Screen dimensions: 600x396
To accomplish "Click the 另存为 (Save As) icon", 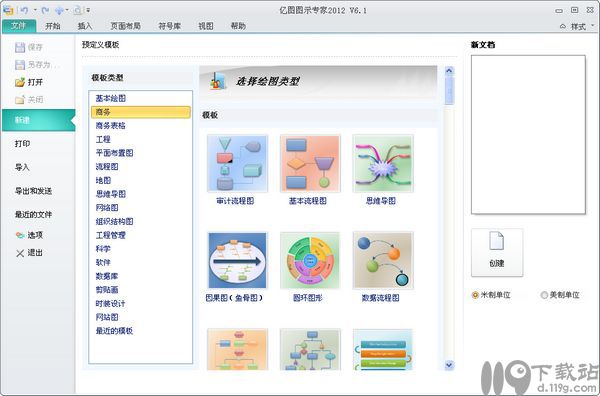I will tap(20, 65).
